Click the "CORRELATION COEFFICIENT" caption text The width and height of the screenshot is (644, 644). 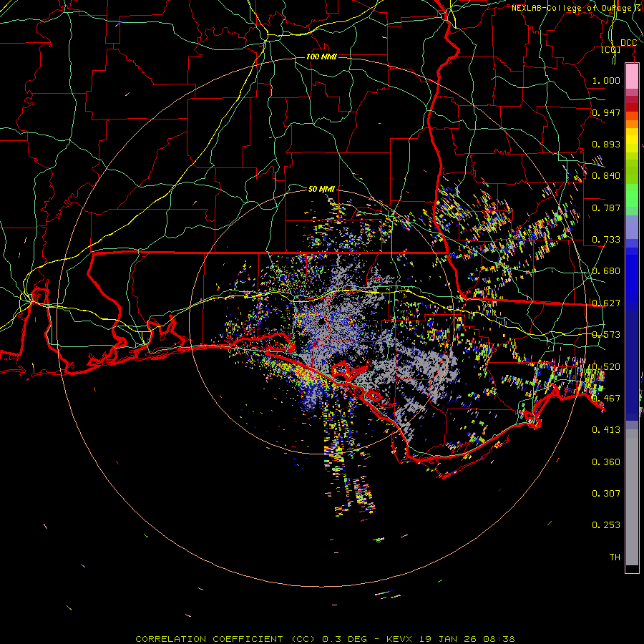click(x=209, y=639)
